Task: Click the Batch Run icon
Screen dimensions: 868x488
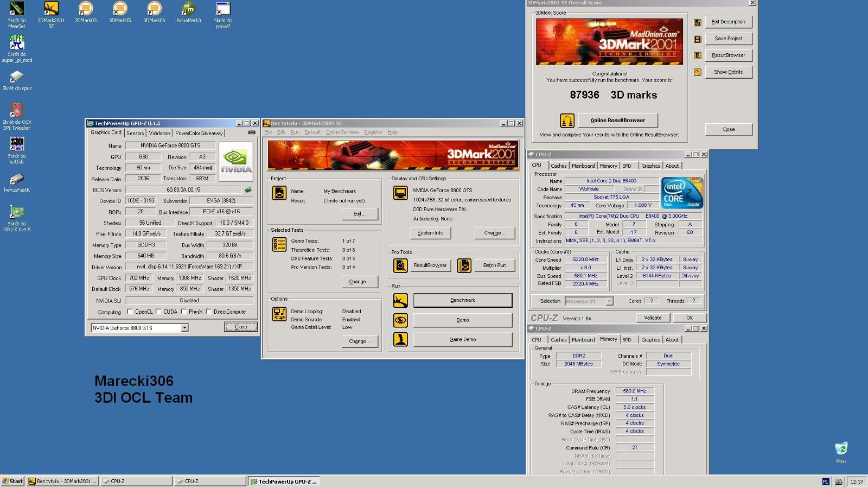Action: point(464,265)
